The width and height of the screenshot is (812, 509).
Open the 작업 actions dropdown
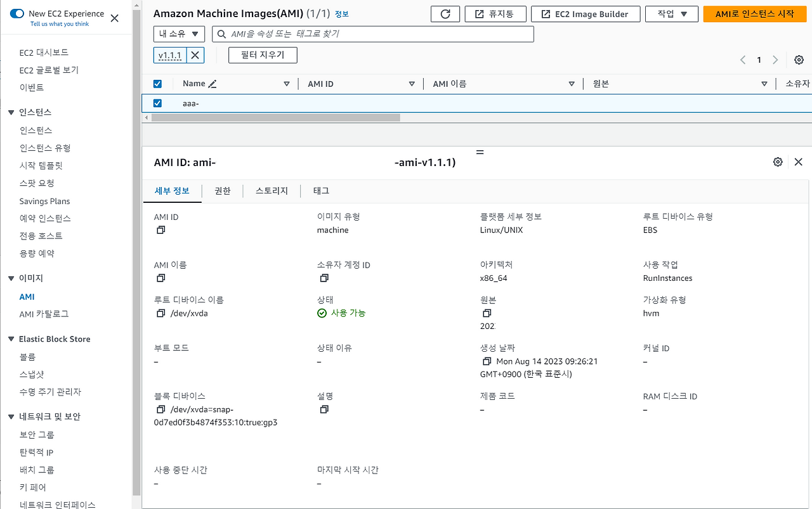coord(671,14)
